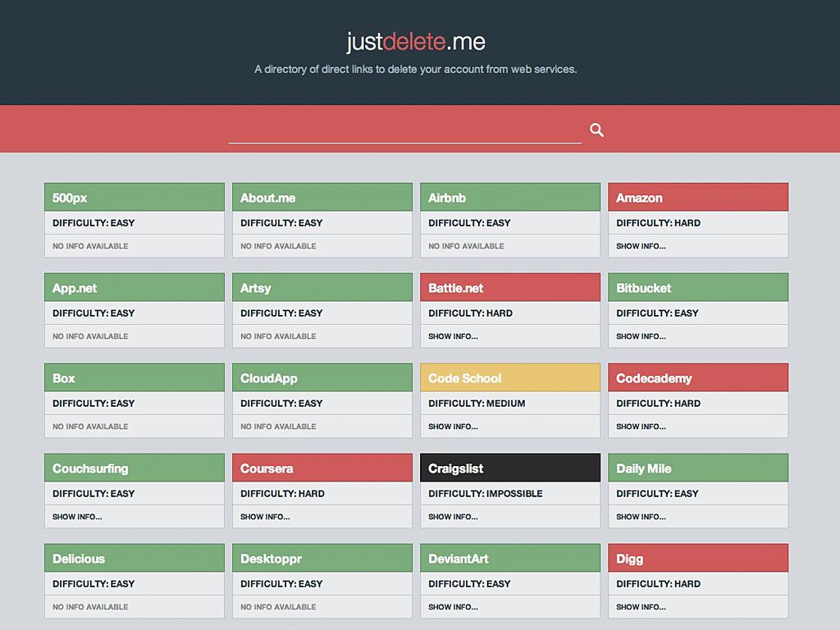
Task: Open the Artsy card header
Action: [x=322, y=288]
